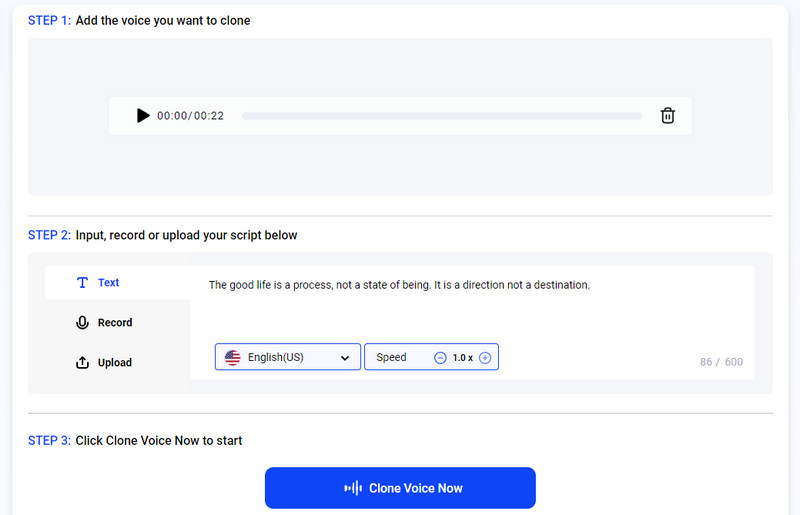This screenshot has height=515, width=800.
Task: Click the US flag icon
Action: click(233, 357)
